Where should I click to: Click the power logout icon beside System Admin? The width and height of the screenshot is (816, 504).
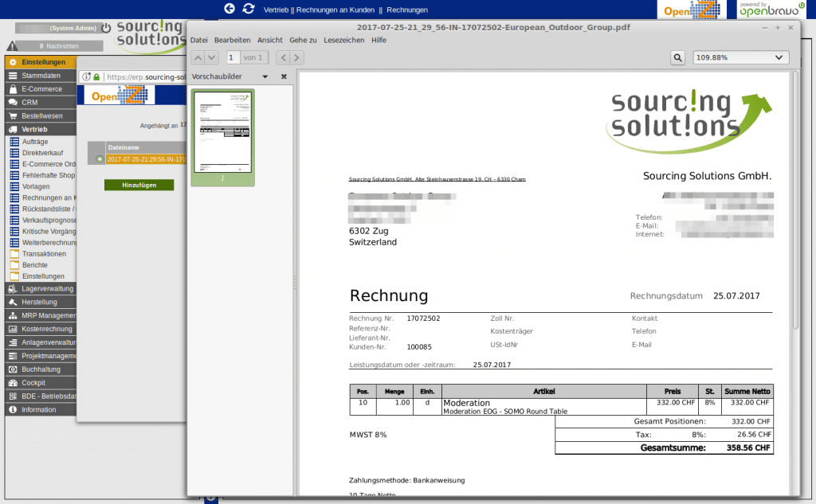(x=106, y=28)
